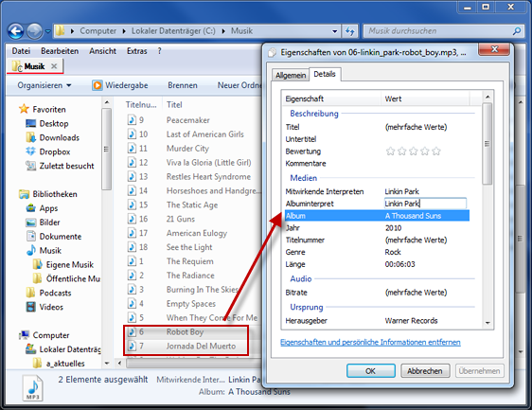Click the Abbrechen button
The image size is (532, 410).
[x=425, y=371]
